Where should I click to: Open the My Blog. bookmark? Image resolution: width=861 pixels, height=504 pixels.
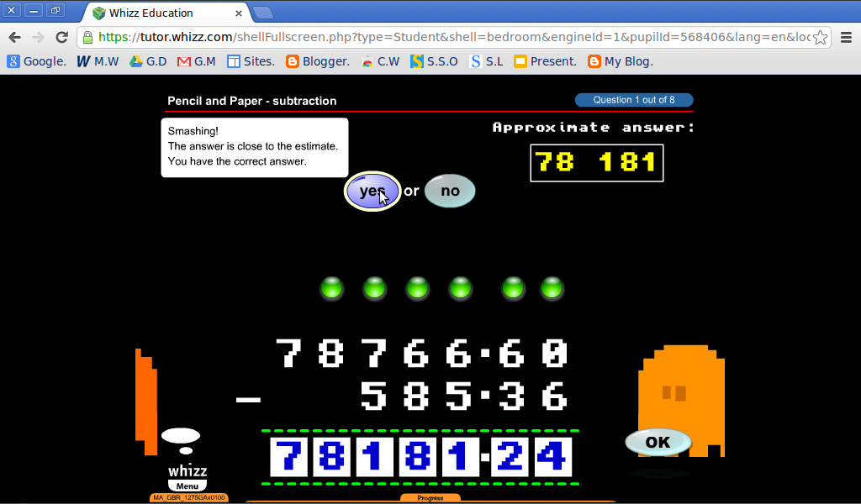point(621,61)
